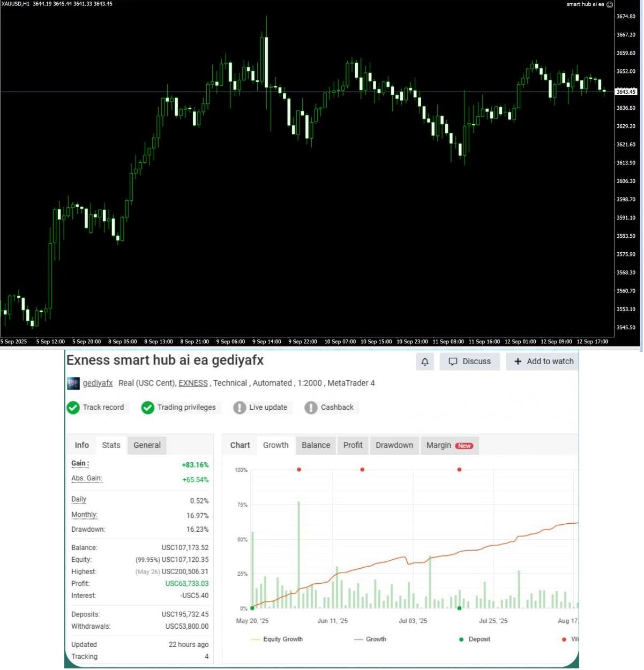Image resolution: width=644 pixels, height=670 pixels.
Task: Open the gediyafx profile link
Action: pyautogui.click(x=98, y=383)
